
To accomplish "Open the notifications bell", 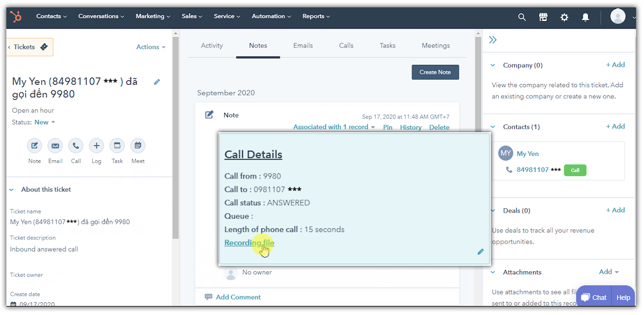I will (x=585, y=17).
